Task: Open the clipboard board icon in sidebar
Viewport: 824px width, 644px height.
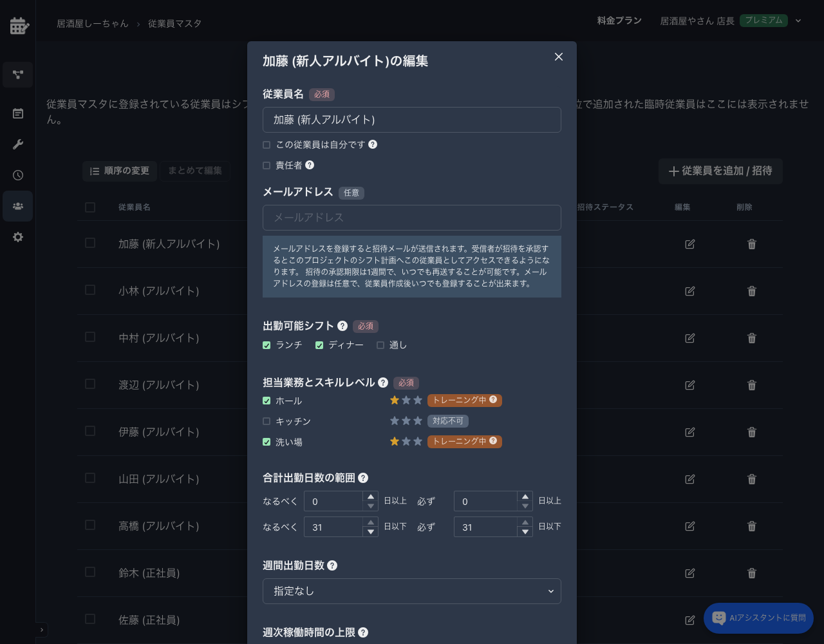Action: 17,113
